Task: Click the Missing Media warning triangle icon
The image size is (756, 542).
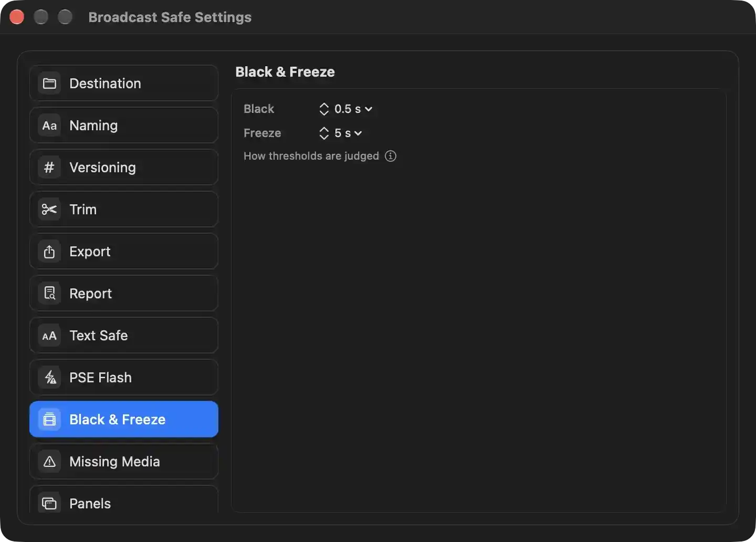Action: 49,462
